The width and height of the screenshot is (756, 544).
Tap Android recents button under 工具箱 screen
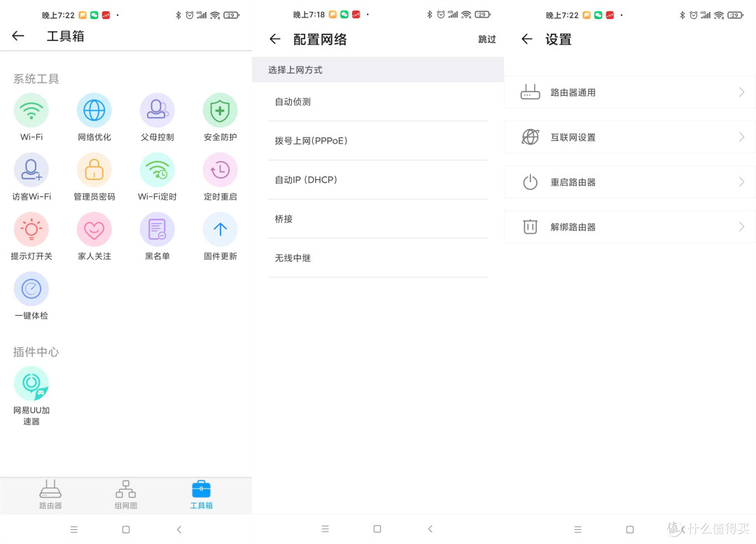(73, 529)
